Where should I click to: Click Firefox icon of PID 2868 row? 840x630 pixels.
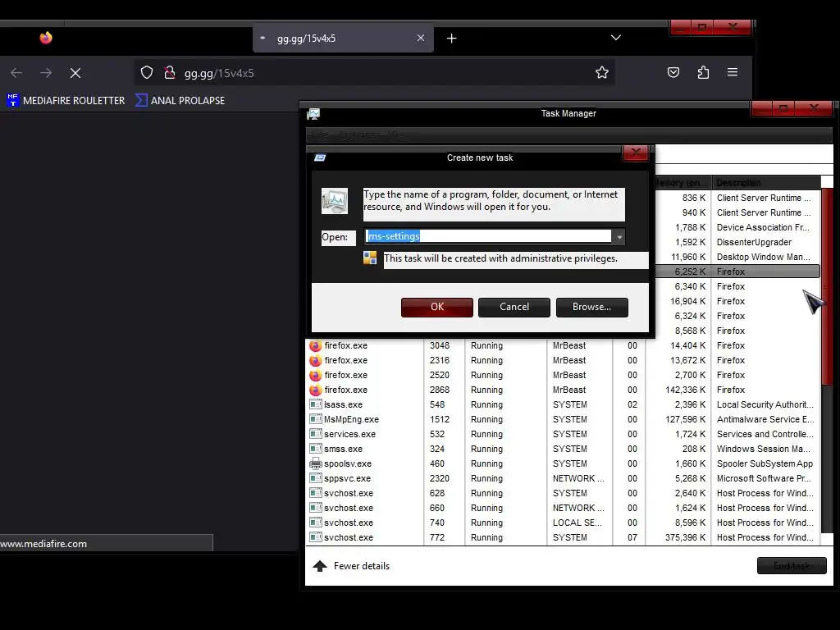(316, 390)
